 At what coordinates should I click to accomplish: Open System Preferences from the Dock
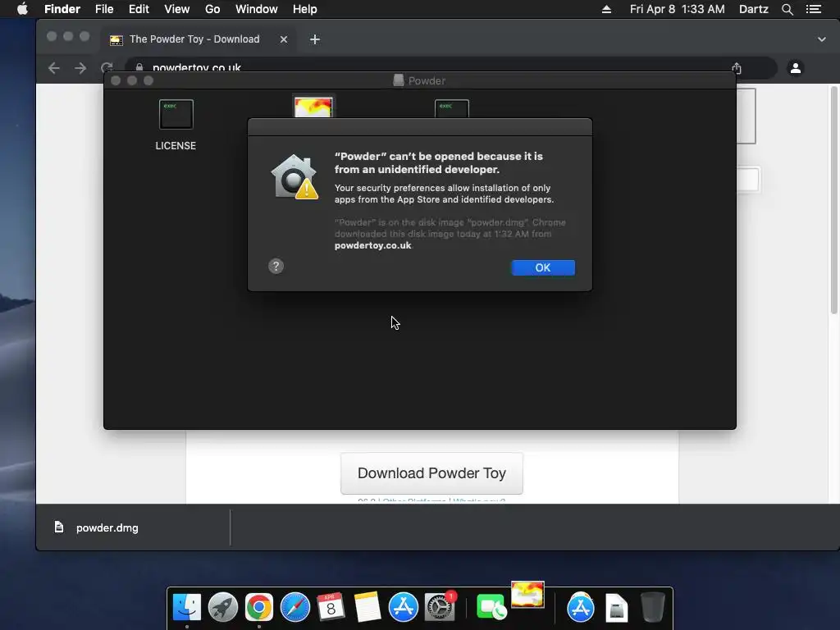[440, 607]
